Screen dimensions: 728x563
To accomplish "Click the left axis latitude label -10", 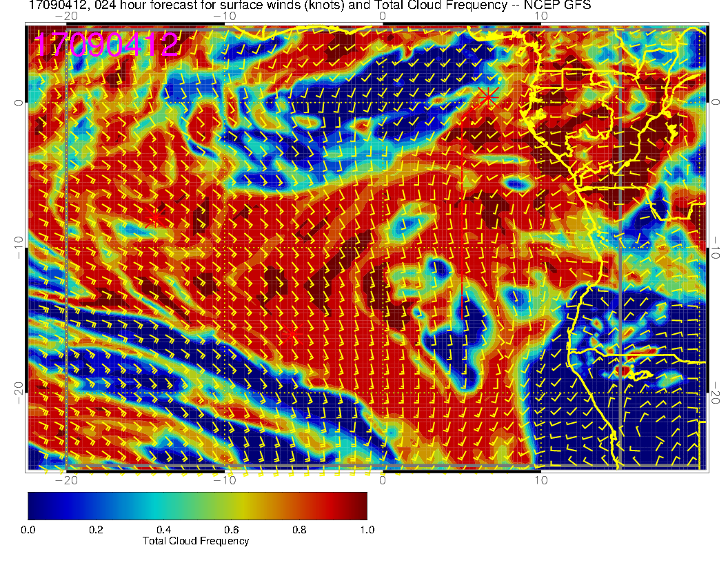I will point(19,248).
